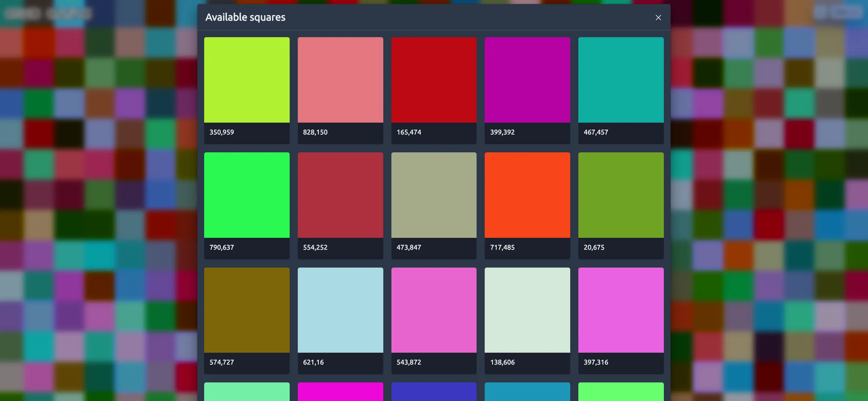
Task: Click the text 574,727
Action: (x=222, y=362)
